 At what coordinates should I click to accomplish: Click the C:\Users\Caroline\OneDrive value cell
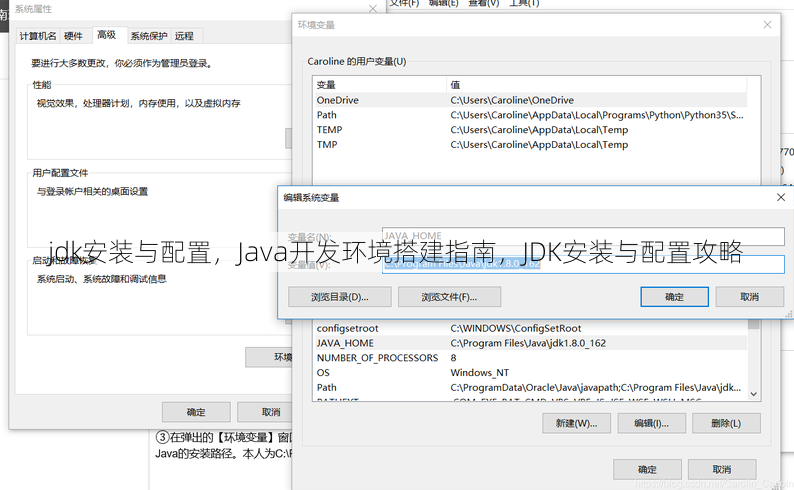[512, 100]
